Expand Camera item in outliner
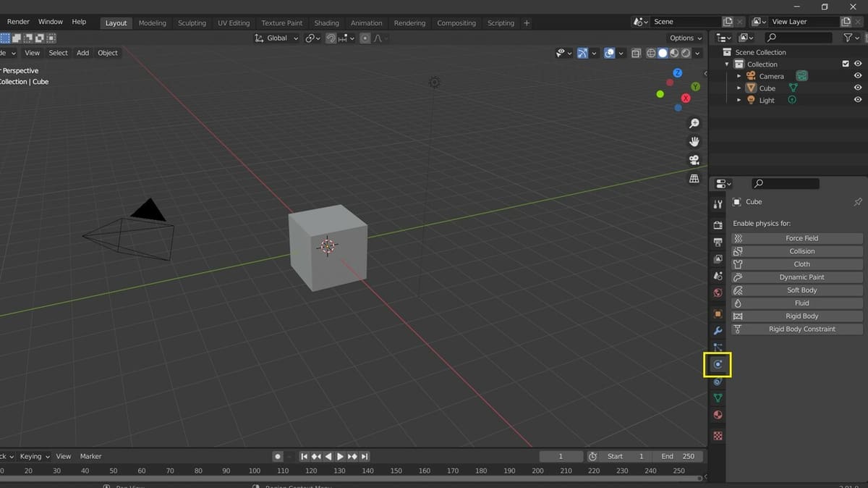 [739, 76]
